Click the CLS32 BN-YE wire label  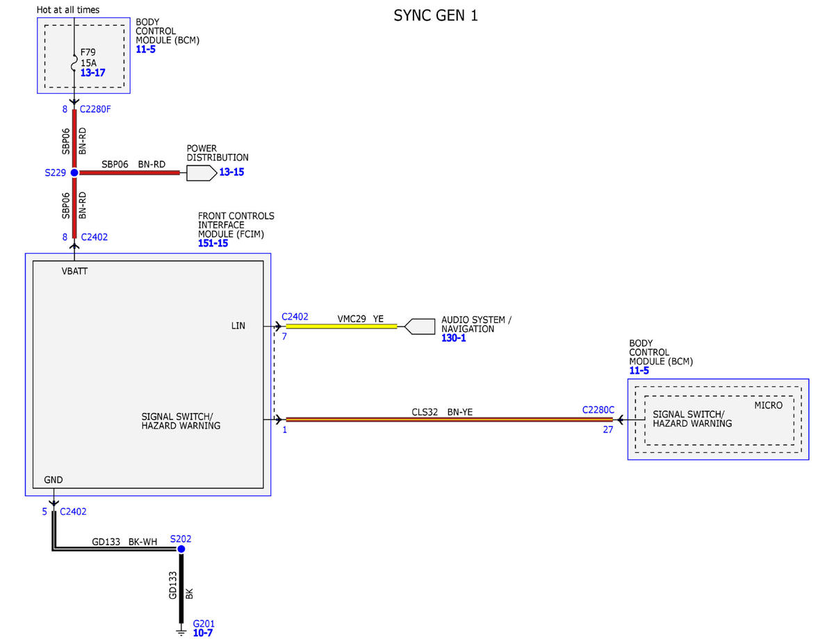[x=442, y=412]
